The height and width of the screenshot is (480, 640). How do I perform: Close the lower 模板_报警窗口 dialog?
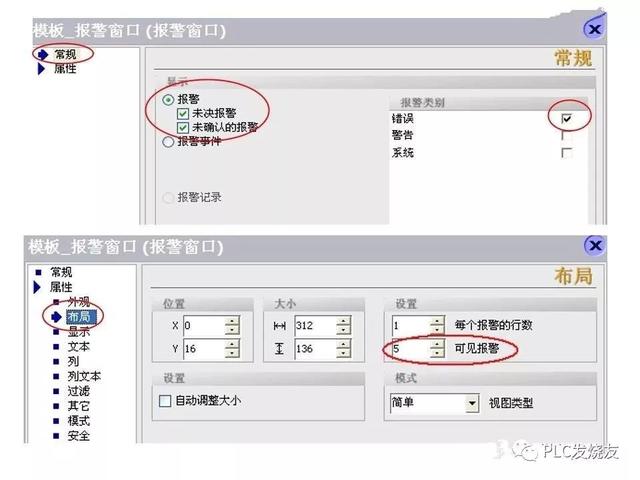point(595,246)
